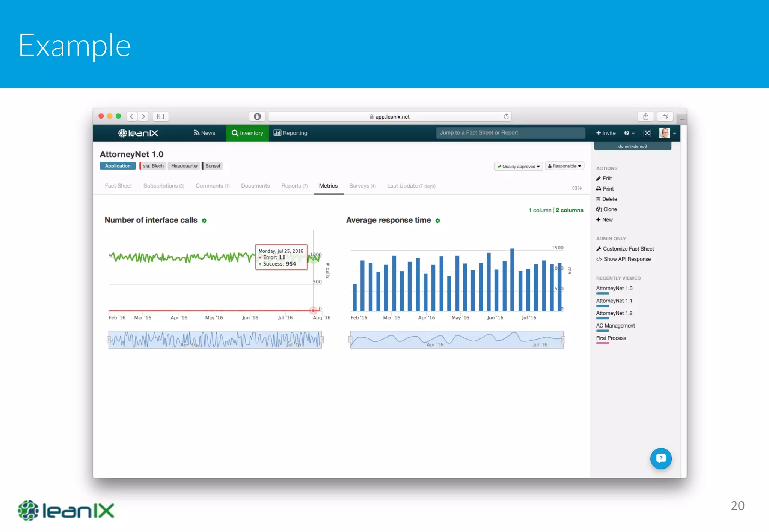Image resolution: width=769 pixels, height=532 pixels.
Task: Expand the Responsible dropdown
Action: tap(564, 166)
